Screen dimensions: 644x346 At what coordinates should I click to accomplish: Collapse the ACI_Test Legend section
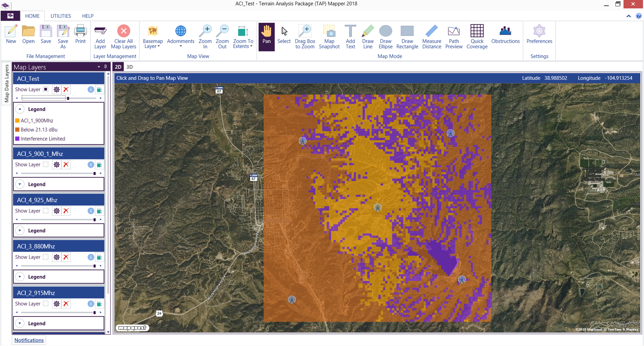[x=20, y=109]
